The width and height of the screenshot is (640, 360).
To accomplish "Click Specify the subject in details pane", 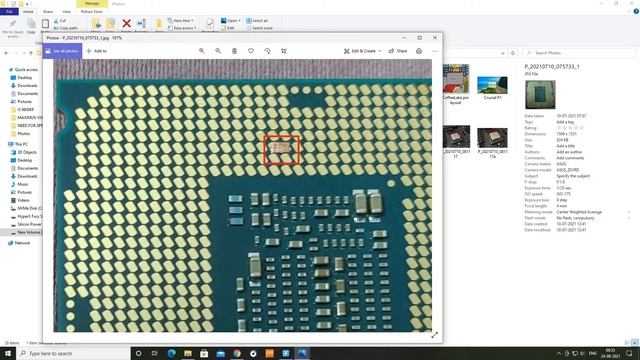I will (x=573, y=176).
